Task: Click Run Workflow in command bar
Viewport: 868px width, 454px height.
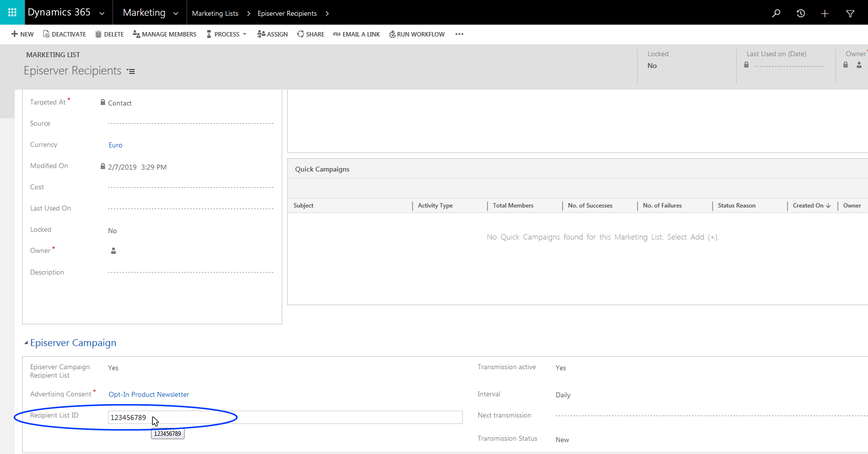Action: click(416, 34)
